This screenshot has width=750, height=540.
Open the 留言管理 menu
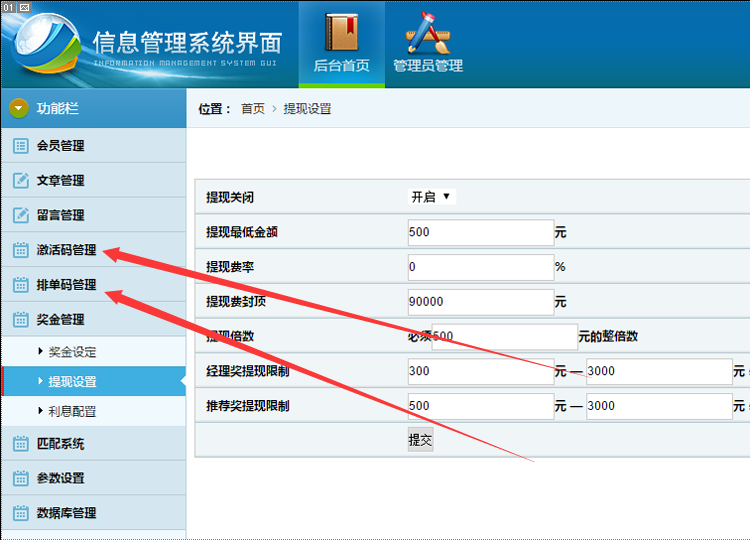94,215
